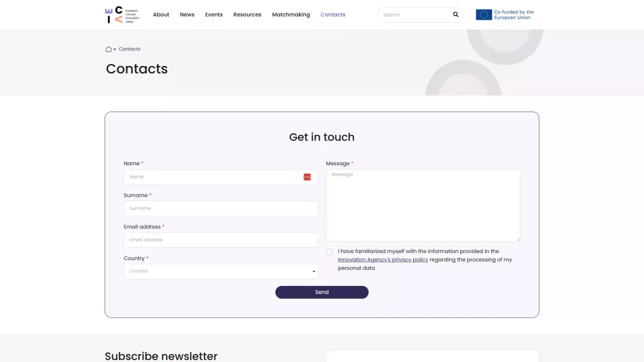Screen dimensions: 644x362
Task: Click the European Circular Innovation Valley logo
Action: pyautogui.click(x=122, y=15)
